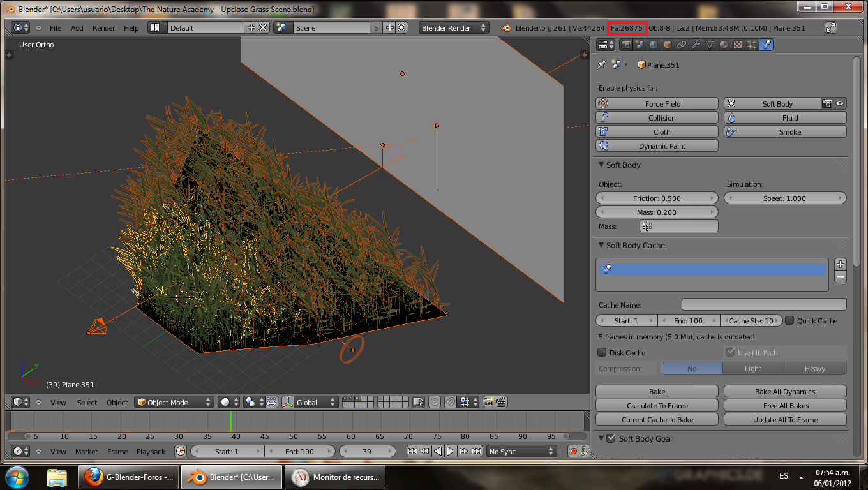
Task: Uncheck the Soft Body Goal checkbox
Action: click(611, 439)
